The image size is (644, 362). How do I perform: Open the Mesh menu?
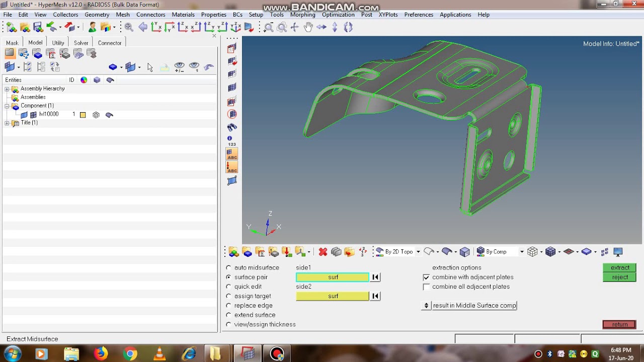pos(123,15)
